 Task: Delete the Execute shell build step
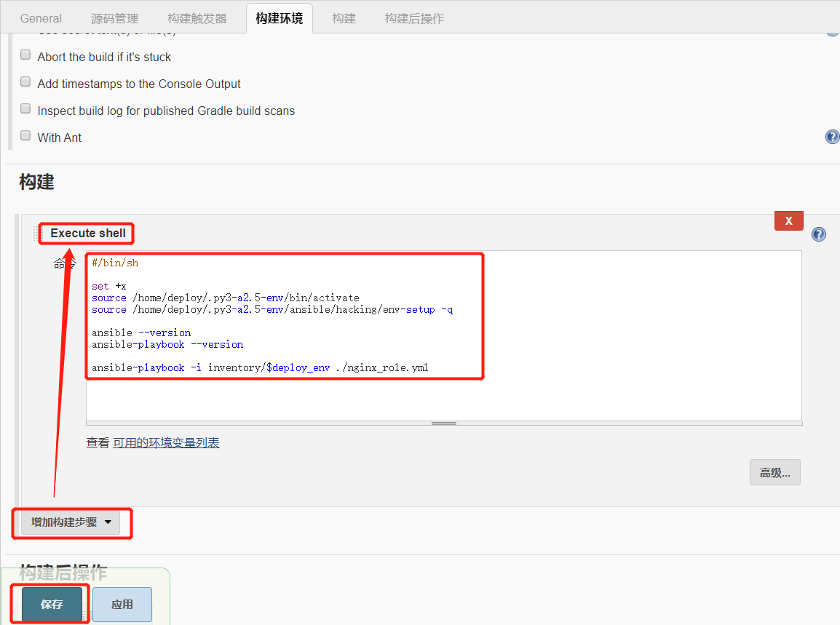point(788,220)
